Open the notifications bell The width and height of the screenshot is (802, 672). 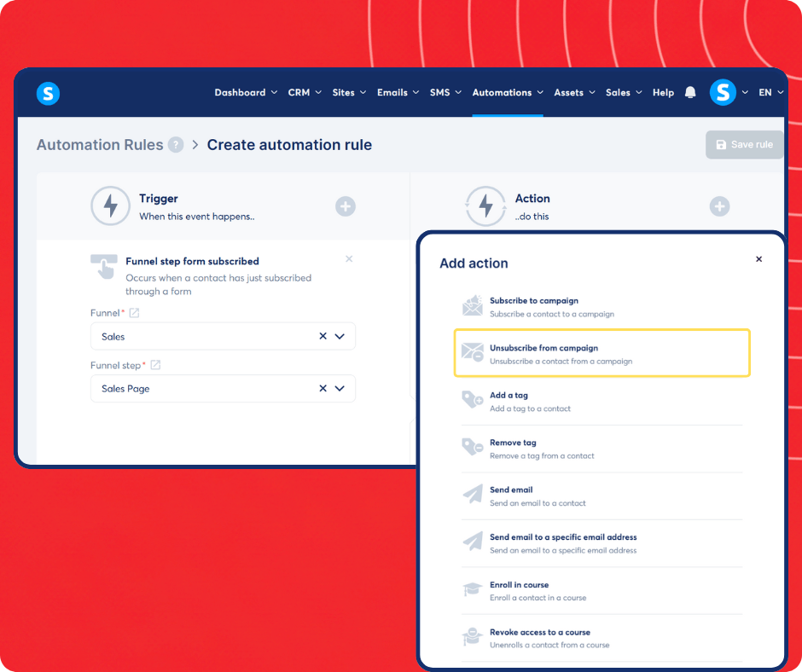690,93
